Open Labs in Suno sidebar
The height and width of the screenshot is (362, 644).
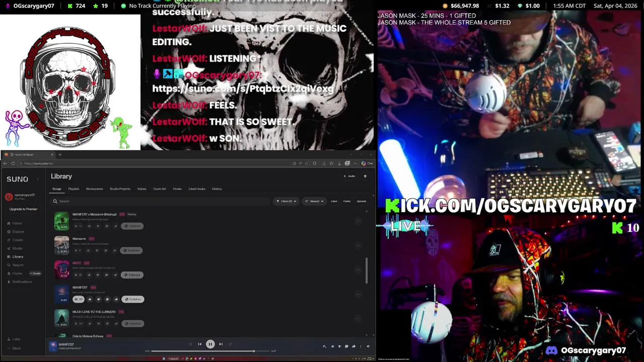tap(14, 339)
